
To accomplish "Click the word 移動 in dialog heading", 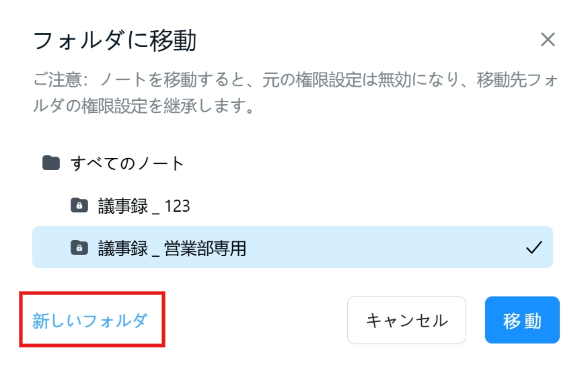I will pyautogui.click(x=174, y=40).
